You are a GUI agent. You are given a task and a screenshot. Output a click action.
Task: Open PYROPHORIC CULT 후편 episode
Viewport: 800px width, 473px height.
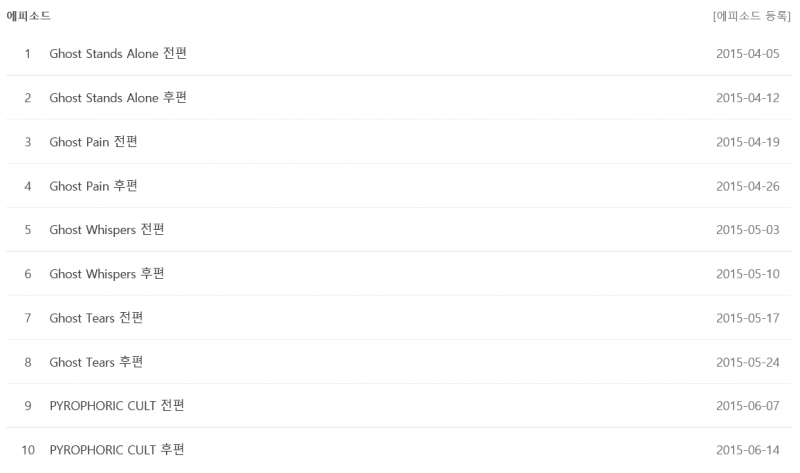(117, 450)
